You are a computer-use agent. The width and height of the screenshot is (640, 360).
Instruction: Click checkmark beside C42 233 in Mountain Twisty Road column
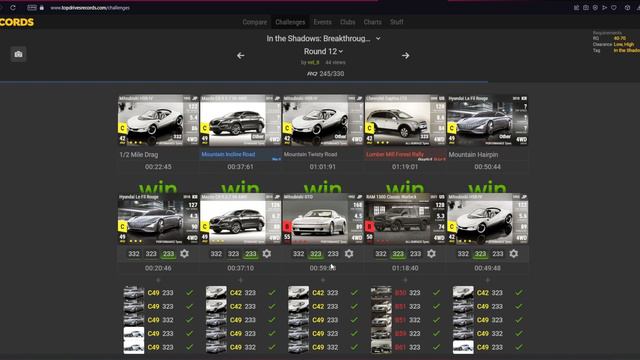tap(354, 306)
